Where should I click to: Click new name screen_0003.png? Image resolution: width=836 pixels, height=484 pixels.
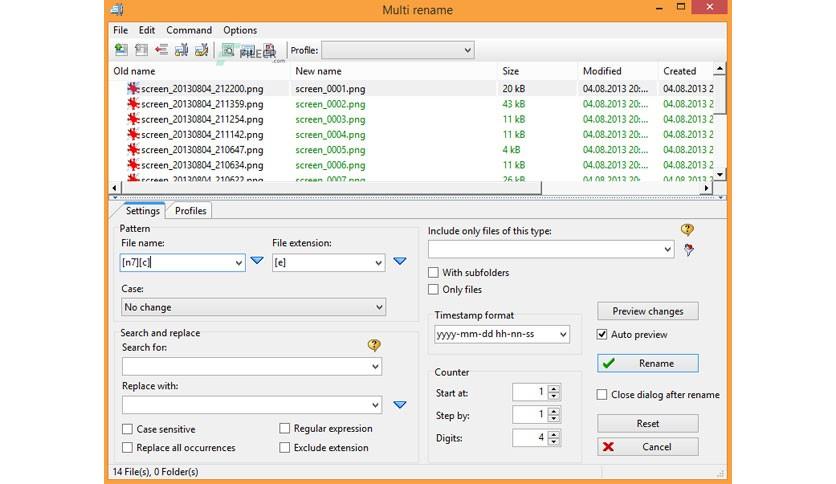[x=330, y=119]
